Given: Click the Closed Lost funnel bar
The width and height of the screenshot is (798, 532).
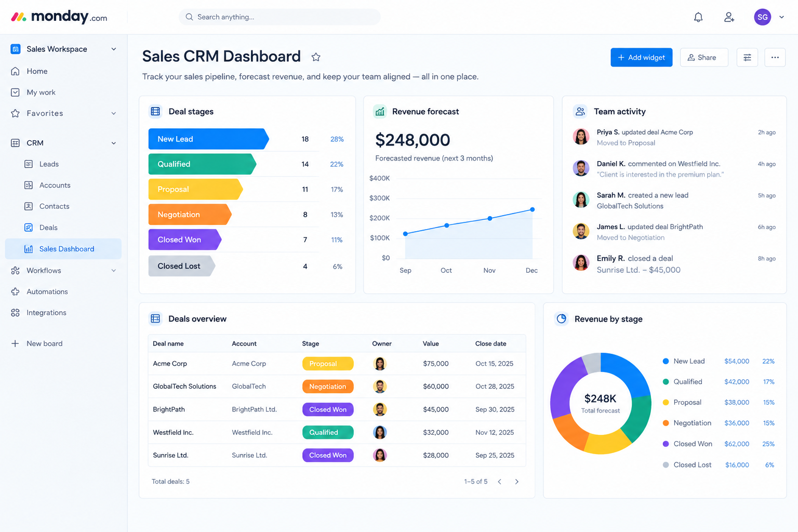Looking at the screenshot, I should tap(181, 266).
